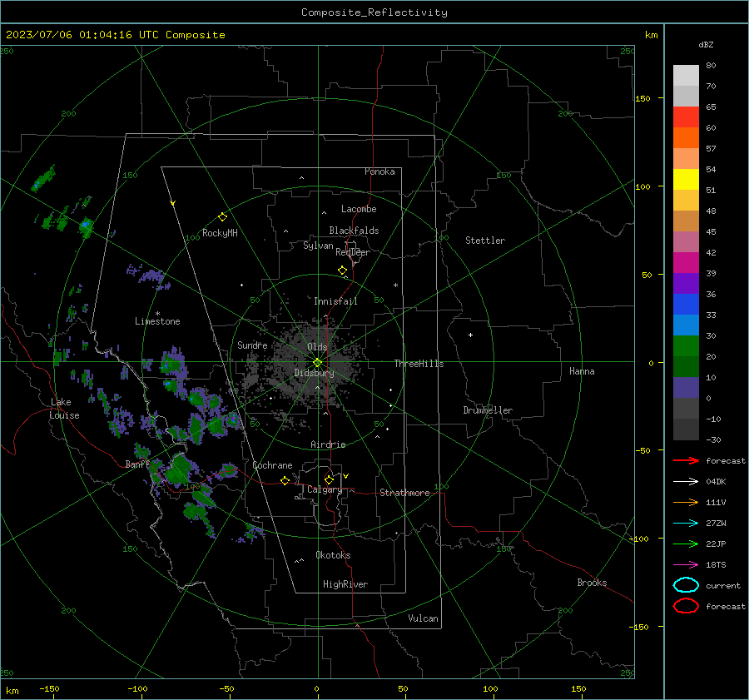
Task: Click the Lacombe map label
Action: click(359, 209)
